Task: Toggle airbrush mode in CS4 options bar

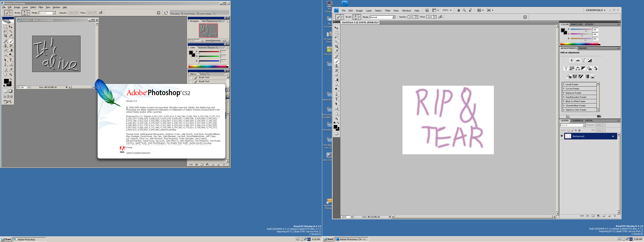Action: [x=441, y=17]
